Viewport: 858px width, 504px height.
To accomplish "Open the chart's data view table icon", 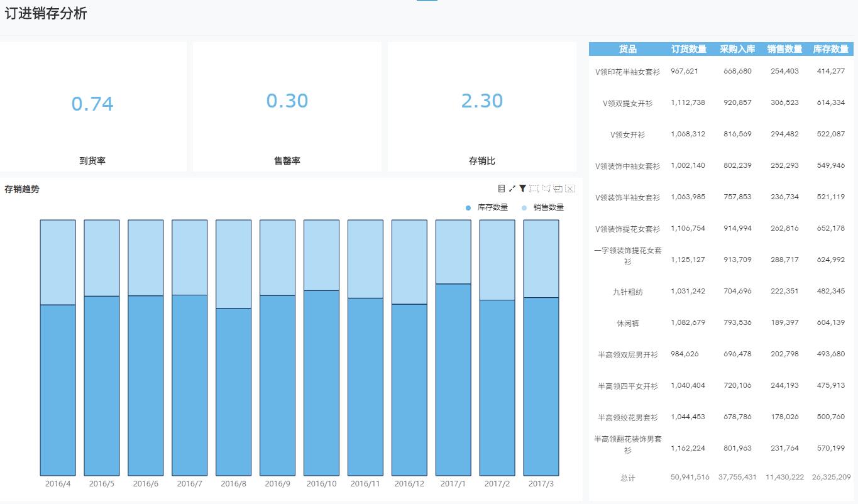I will click(x=502, y=189).
